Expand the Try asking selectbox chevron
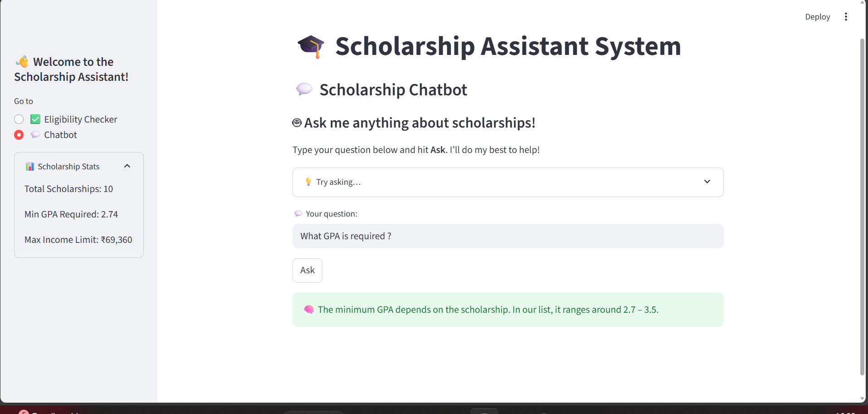The image size is (868, 414). pos(707,182)
